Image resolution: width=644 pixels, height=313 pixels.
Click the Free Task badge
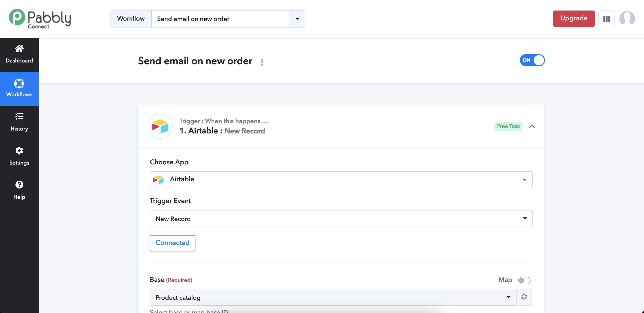point(508,126)
